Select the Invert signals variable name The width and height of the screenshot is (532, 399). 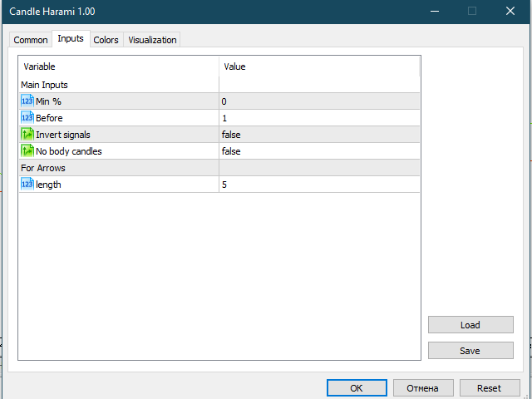[63, 135]
